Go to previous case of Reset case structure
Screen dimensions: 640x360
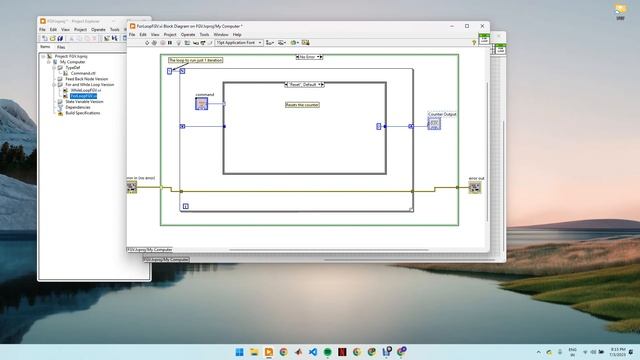tap(286, 84)
